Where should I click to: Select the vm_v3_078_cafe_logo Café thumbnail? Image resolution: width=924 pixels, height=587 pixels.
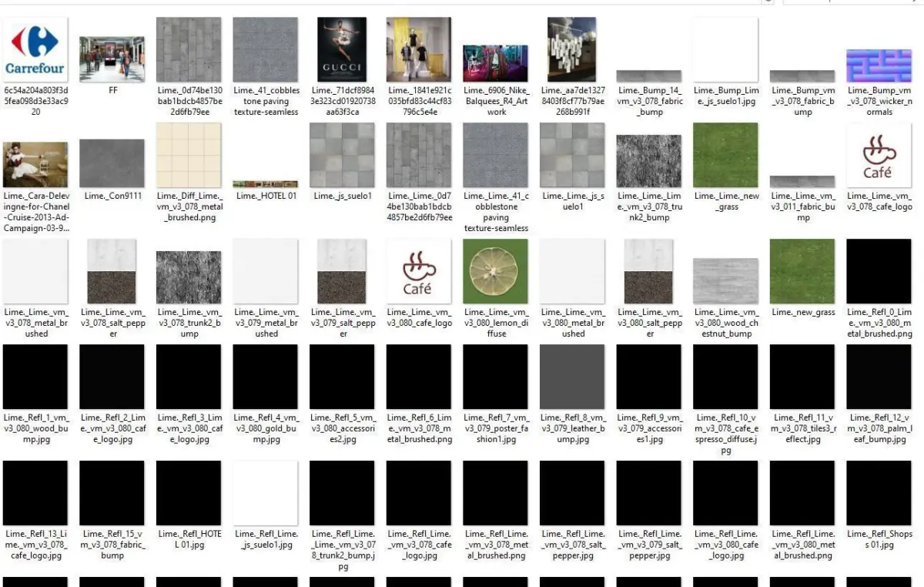click(x=879, y=155)
